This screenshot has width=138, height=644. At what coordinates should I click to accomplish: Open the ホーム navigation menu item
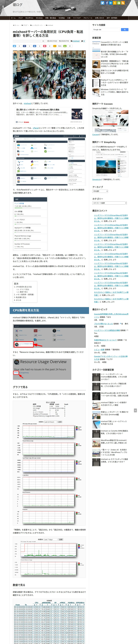pyautogui.click(x=13, y=18)
